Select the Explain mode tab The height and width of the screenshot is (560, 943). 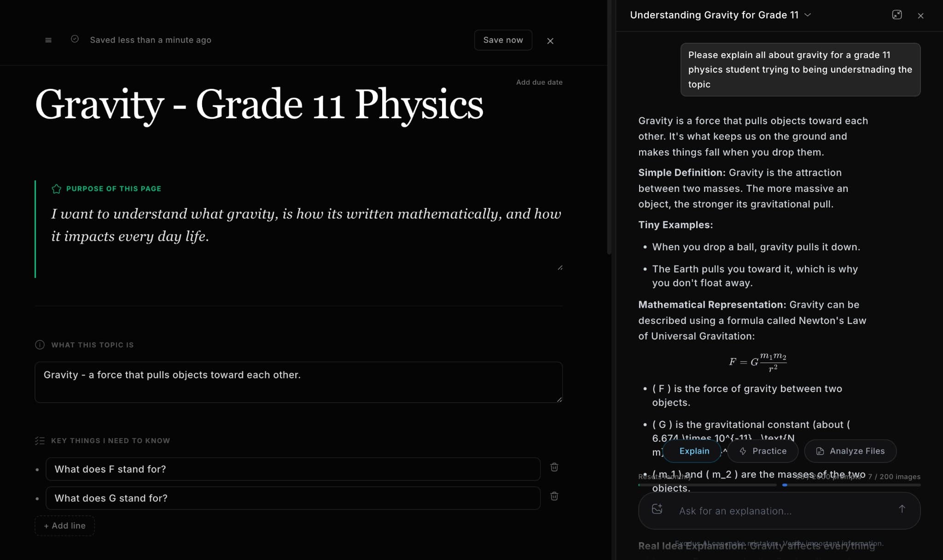(693, 451)
